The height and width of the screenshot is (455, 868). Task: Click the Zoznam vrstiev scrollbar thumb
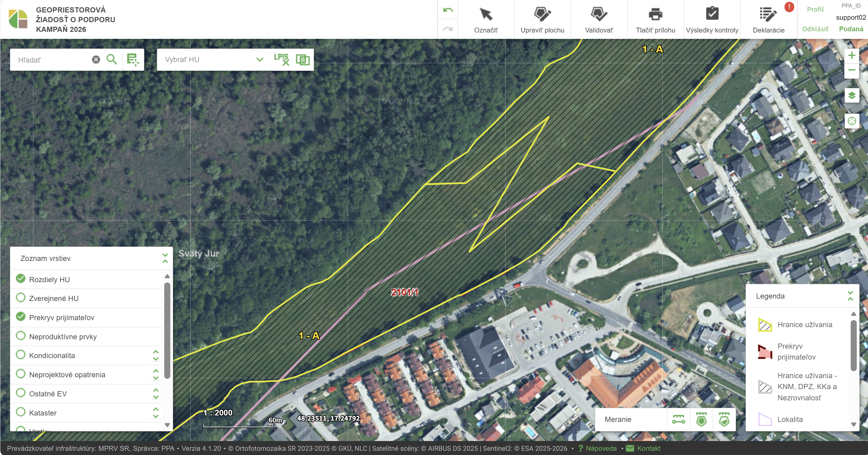point(167,330)
